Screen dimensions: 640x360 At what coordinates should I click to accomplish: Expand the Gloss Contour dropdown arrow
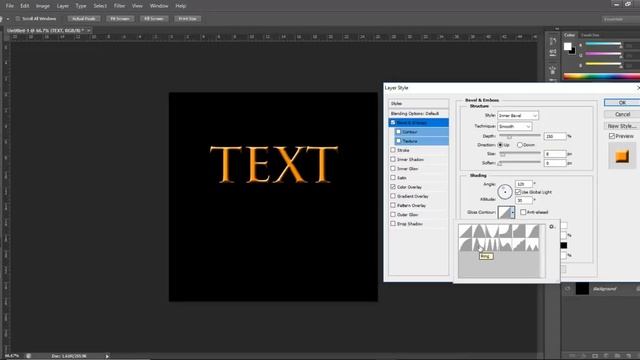pos(513,212)
